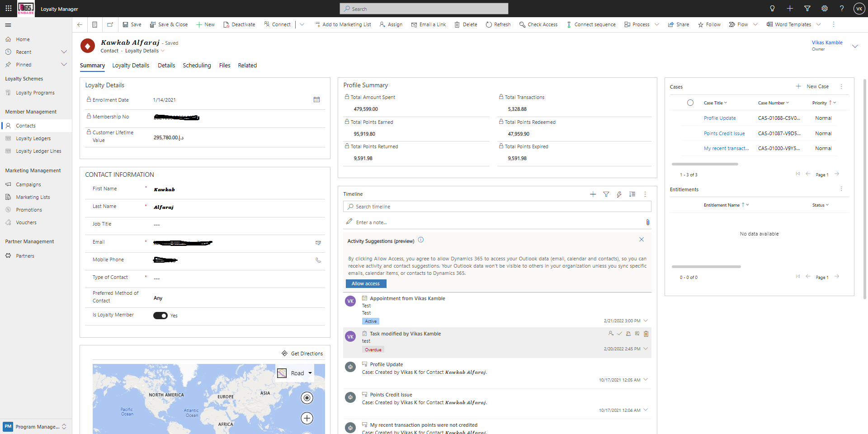Open the Related tab
The height and width of the screenshot is (434, 868).
click(x=247, y=65)
